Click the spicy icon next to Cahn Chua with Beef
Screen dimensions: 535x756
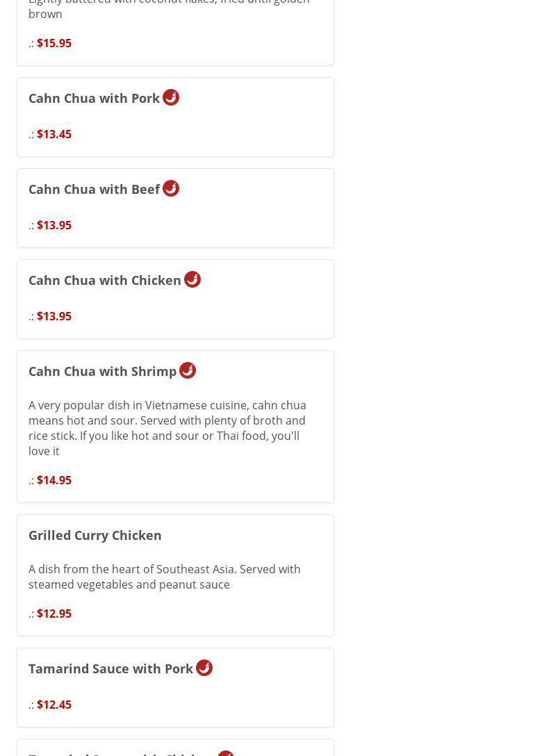point(171,188)
